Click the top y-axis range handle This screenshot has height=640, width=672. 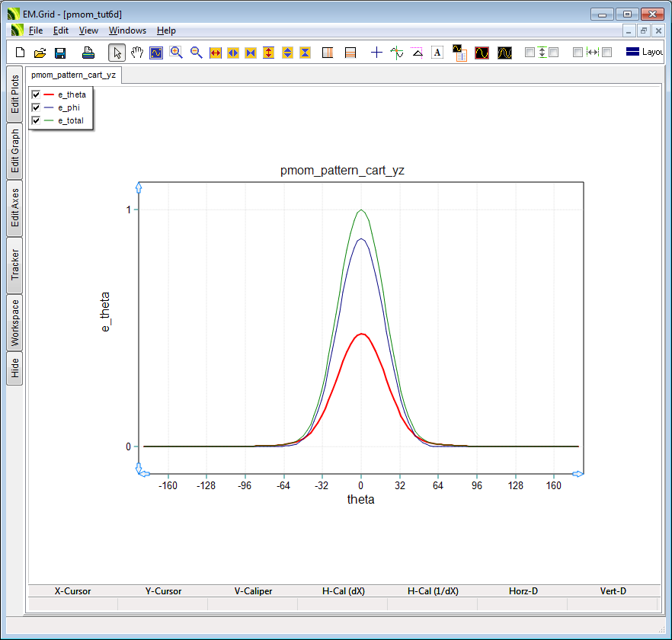tap(138, 186)
